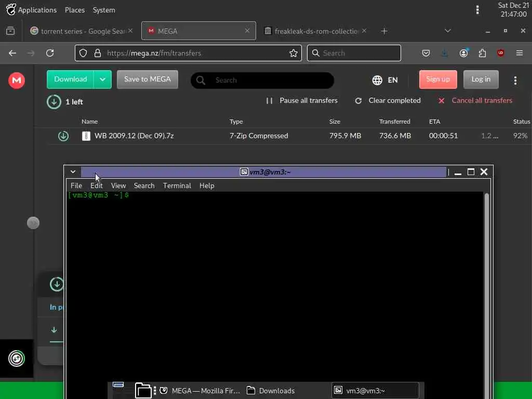Image resolution: width=532 pixels, height=399 pixels.
Task: Select vm3@vm3 terminal taskbar item
Action: (376, 391)
